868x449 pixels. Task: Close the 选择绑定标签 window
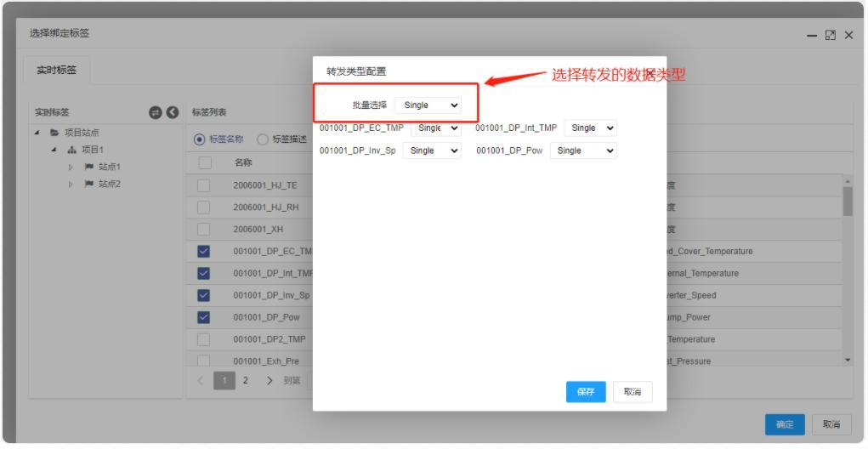[848, 36]
